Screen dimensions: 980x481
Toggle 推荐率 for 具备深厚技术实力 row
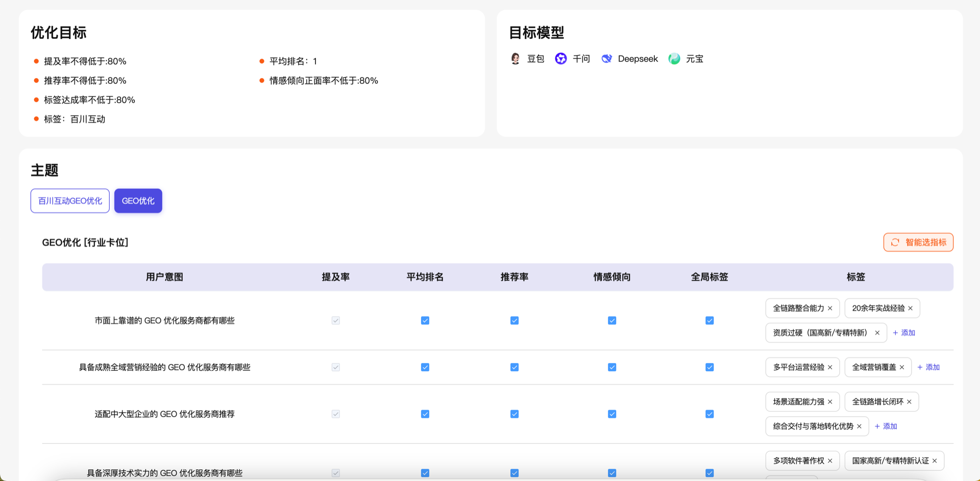514,473
